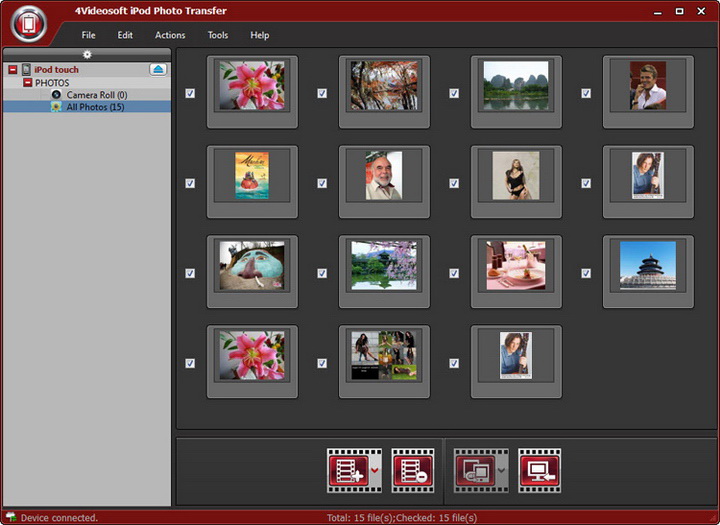Click the Camera Roll lens icon
Image resolution: width=720 pixels, height=525 pixels.
(56, 95)
